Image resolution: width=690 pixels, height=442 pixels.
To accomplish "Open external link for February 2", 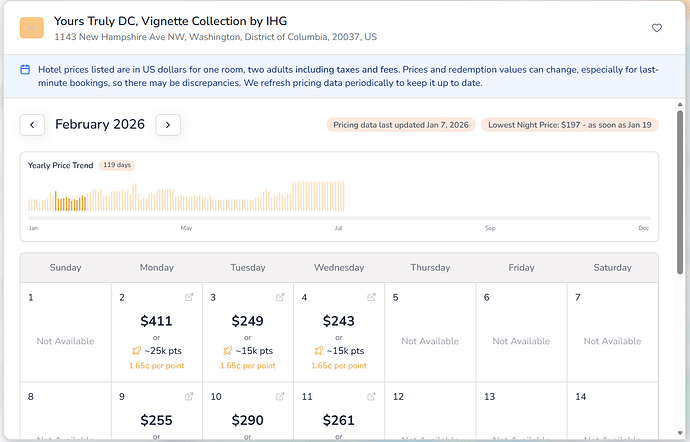I will [x=189, y=298].
